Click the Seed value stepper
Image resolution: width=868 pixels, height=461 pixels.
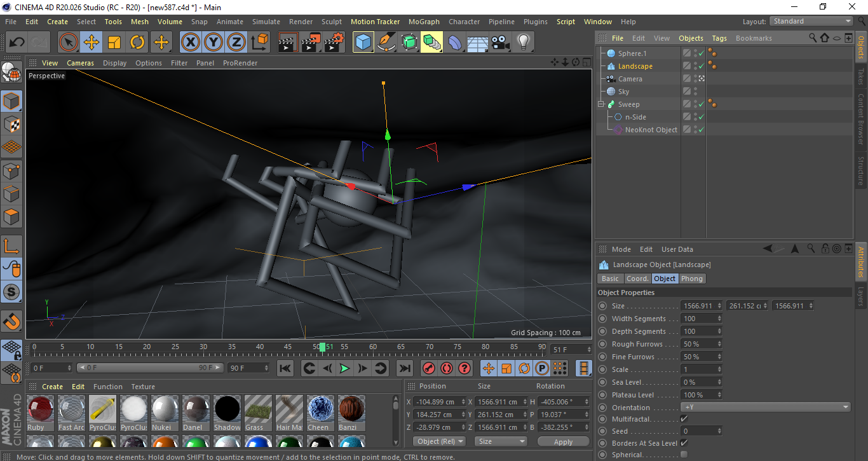coord(719,431)
